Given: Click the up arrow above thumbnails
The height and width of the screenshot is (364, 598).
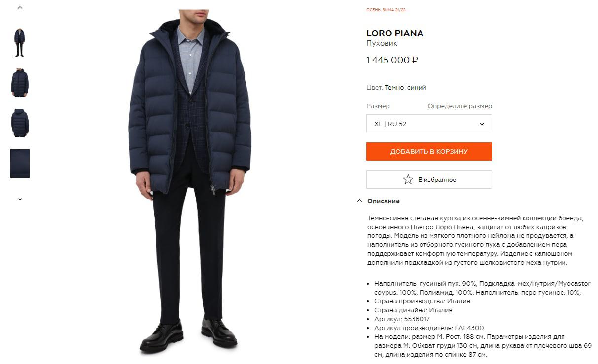Looking at the screenshot, I should coord(20,8).
